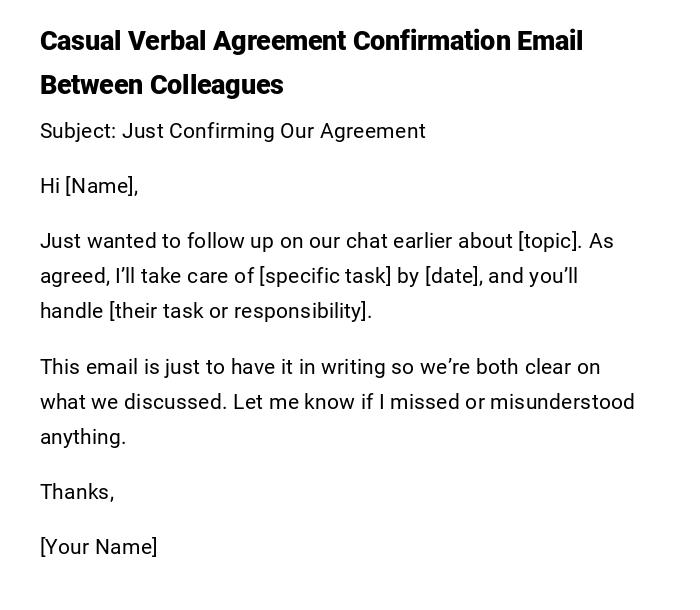Viewport: 700px width, 610px height.
Task: Click the [Name] placeholder in the greeting
Action: [x=101, y=186]
